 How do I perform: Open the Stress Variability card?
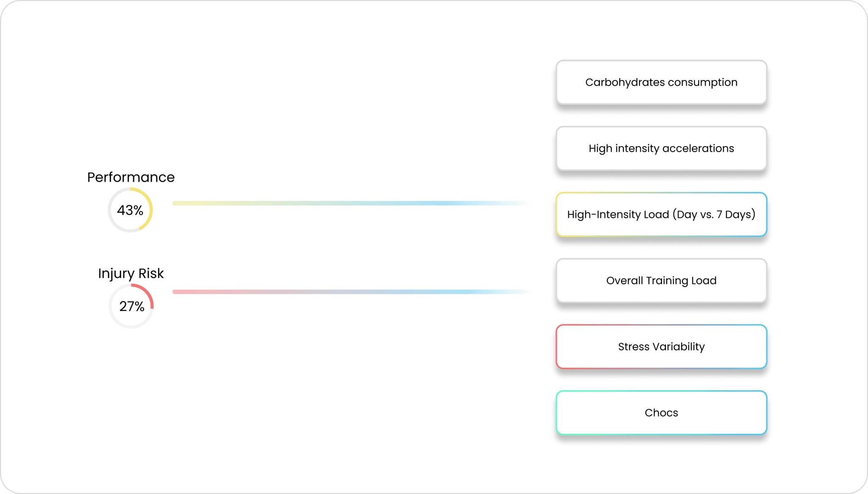click(x=661, y=347)
